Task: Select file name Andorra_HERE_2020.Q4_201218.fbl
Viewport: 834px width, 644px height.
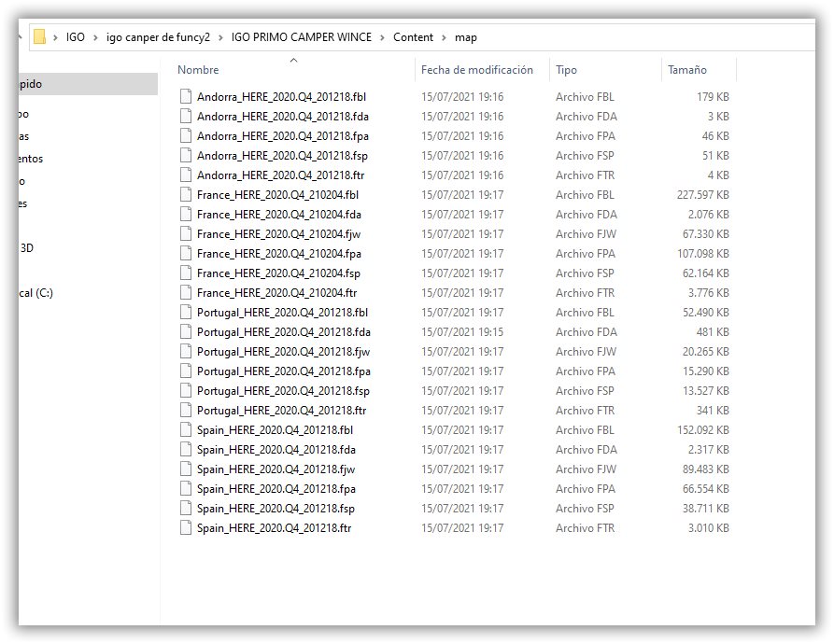Action: click(281, 97)
